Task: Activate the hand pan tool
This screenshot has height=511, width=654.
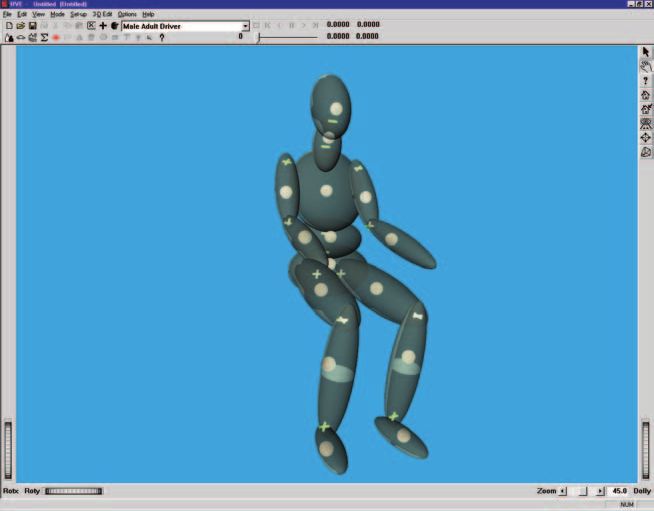Action: point(646,66)
